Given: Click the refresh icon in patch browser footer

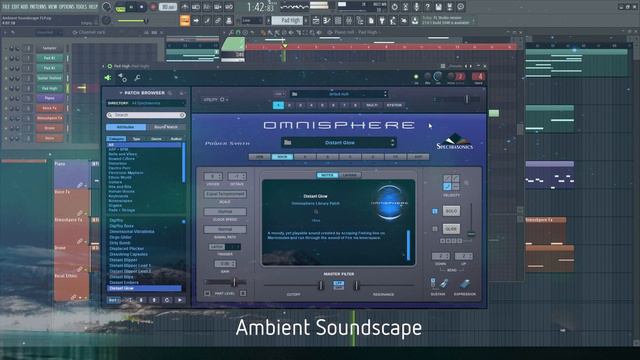Looking at the screenshot, I should 167,300.
